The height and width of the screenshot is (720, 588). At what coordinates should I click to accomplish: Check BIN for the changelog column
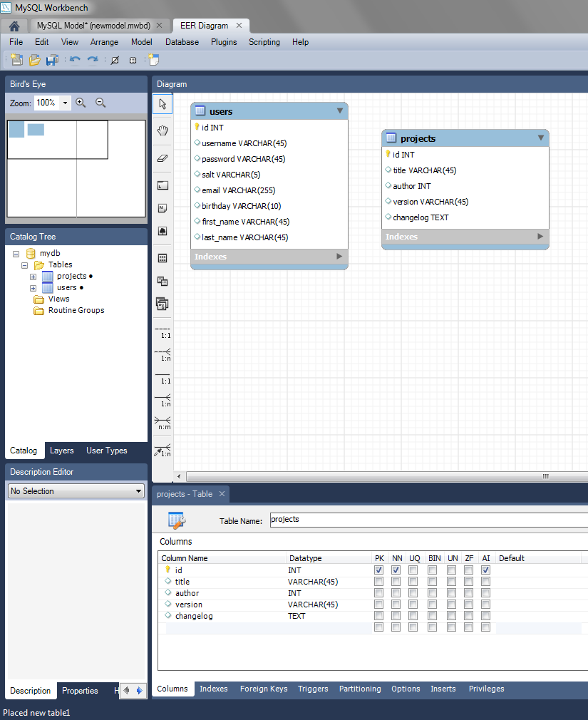433,616
